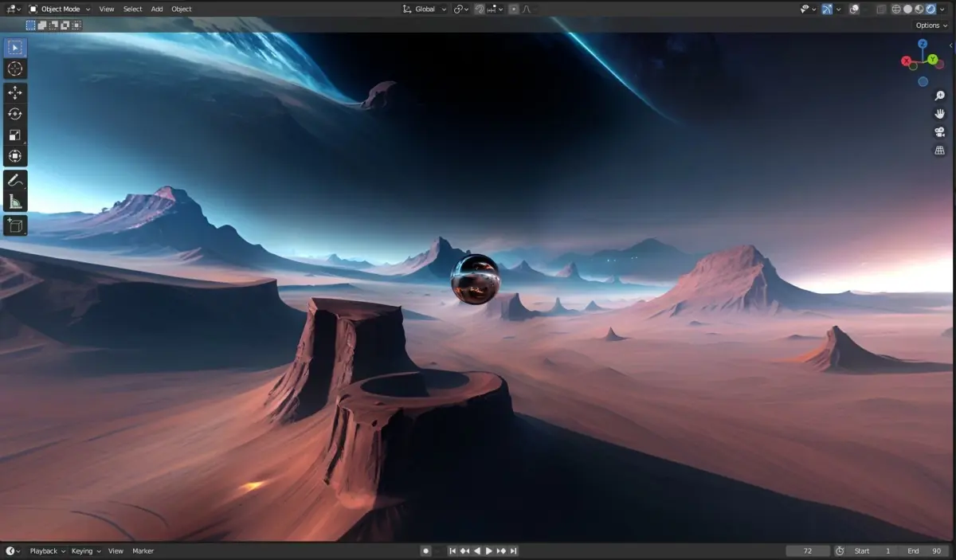Switch to solid viewport shading
956x560 pixels.
[x=907, y=9]
